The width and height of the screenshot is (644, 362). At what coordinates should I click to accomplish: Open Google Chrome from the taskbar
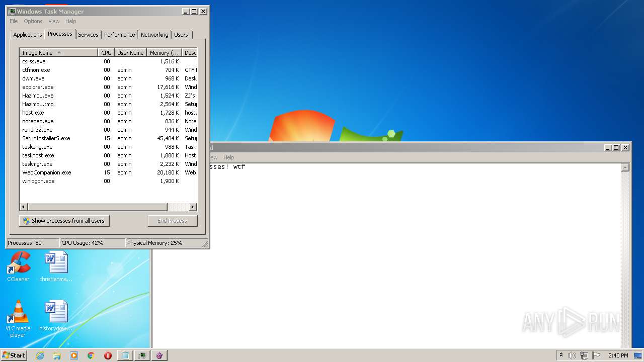coord(91,355)
